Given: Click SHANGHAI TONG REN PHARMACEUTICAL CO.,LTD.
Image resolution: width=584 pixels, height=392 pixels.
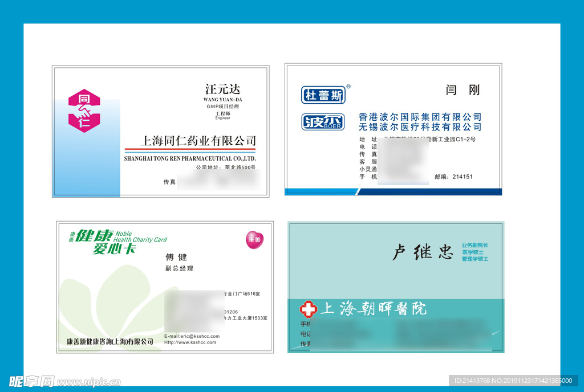Looking at the screenshot, I should [x=190, y=158].
